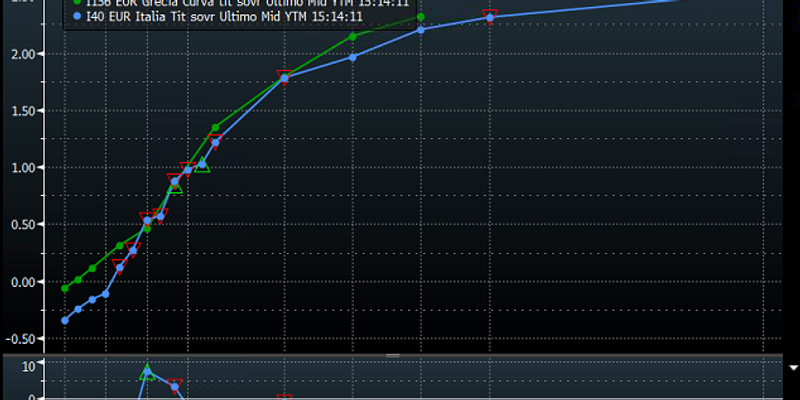Click the blue point overlapping green curve near 1.80
The width and height of the screenshot is (800, 400).
tap(284, 78)
